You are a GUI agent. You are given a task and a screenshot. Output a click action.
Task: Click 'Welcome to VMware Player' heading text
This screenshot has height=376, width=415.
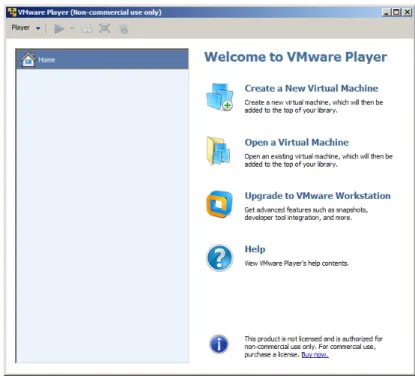(x=296, y=57)
